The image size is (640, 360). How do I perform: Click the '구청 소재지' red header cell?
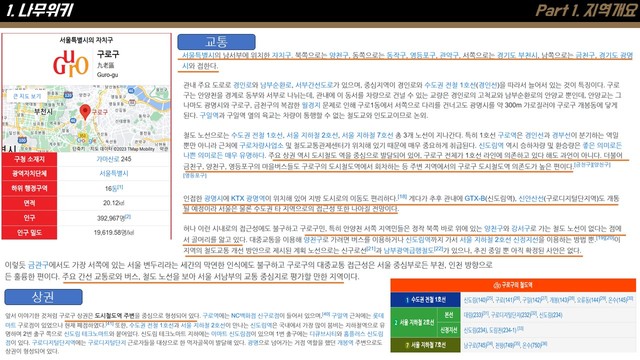(29, 159)
